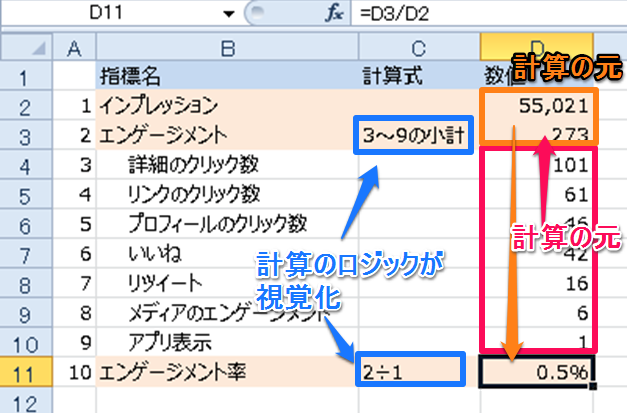Select the cell with value 55,021
Screen dimensions: 627x413
539,104
